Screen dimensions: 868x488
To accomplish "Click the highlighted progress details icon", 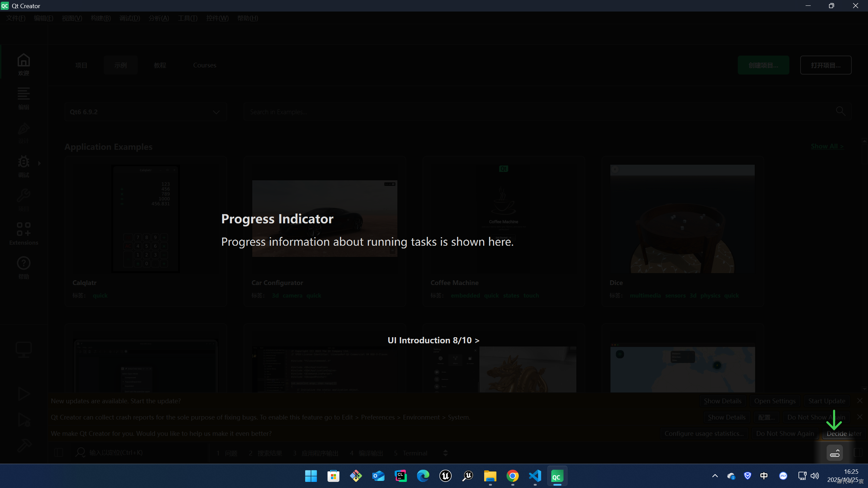I will pos(834,453).
